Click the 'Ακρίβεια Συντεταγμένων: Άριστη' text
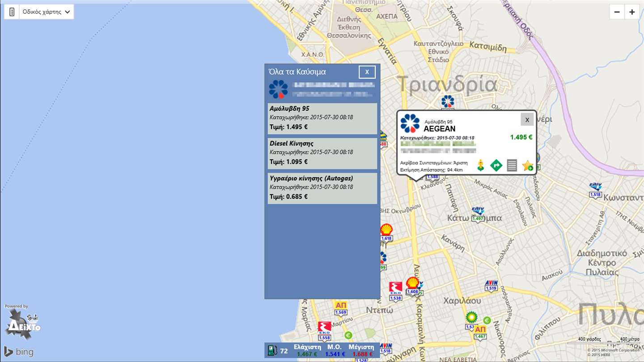Screen dimensions: 644x362 [434, 163]
